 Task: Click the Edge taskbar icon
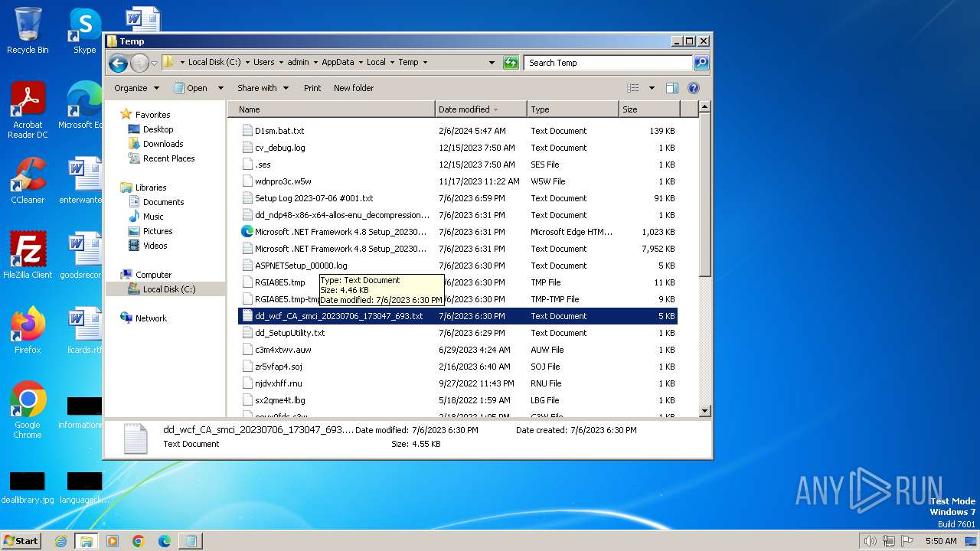(x=165, y=541)
